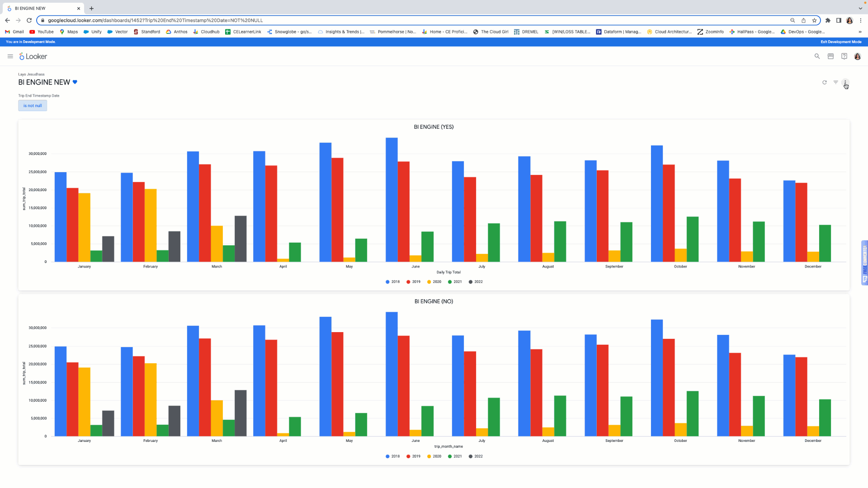Close the BI ENGINE NEW browser tab
This screenshot has width=868, height=488.
[78, 8]
